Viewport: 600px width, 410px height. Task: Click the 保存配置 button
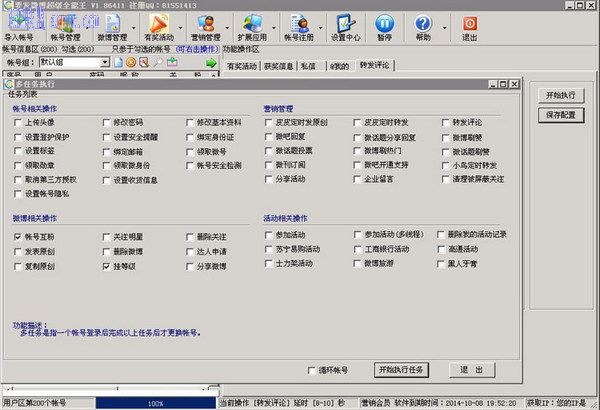pyautogui.click(x=560, y=116)
